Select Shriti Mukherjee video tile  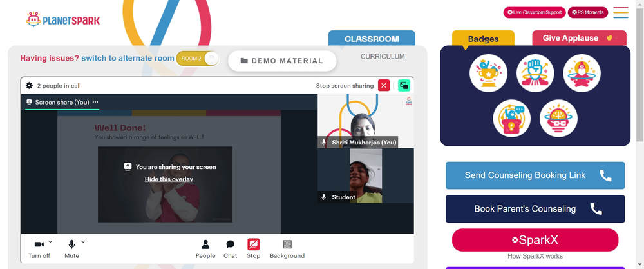click(366, 121)
